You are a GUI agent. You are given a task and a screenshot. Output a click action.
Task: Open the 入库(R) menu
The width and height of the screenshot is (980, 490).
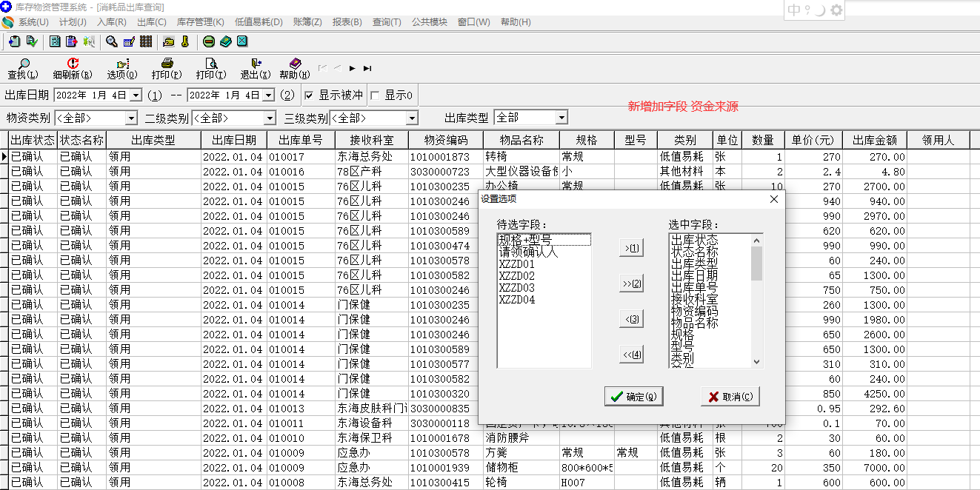112,22
